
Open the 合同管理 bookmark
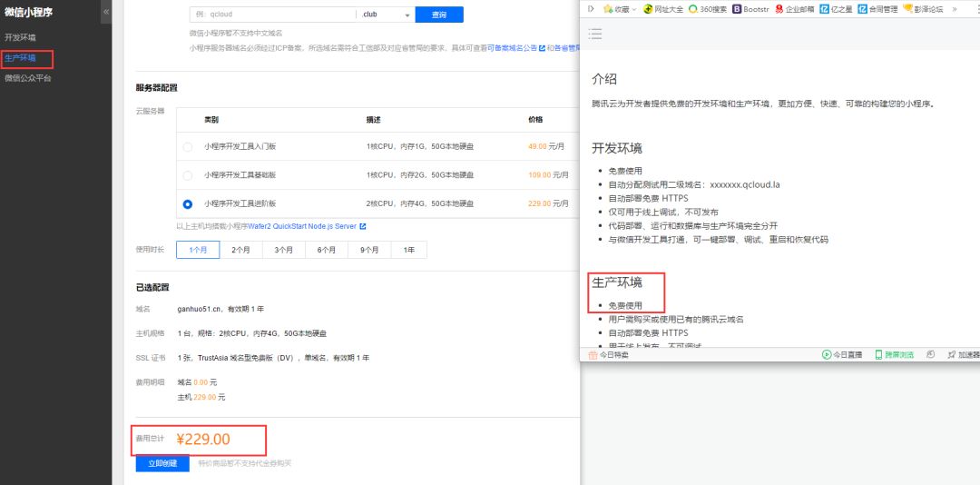[x=877, y=9]
